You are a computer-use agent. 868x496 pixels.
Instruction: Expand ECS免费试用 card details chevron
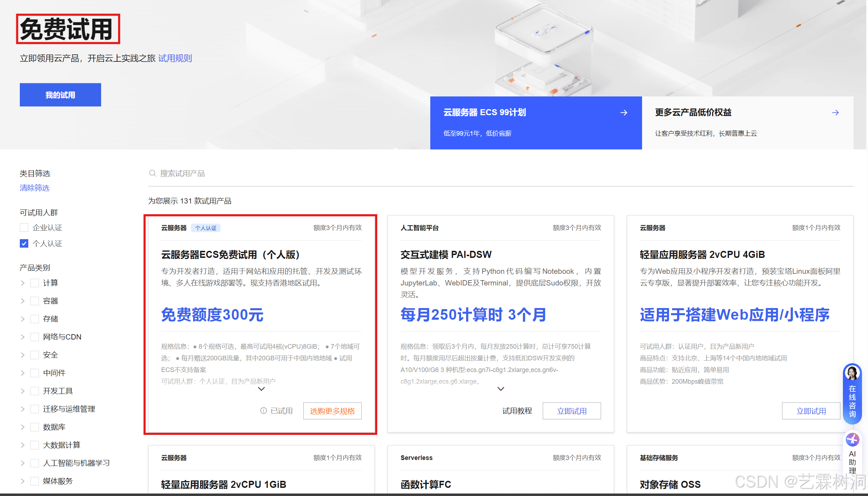[x=261, y=389]
